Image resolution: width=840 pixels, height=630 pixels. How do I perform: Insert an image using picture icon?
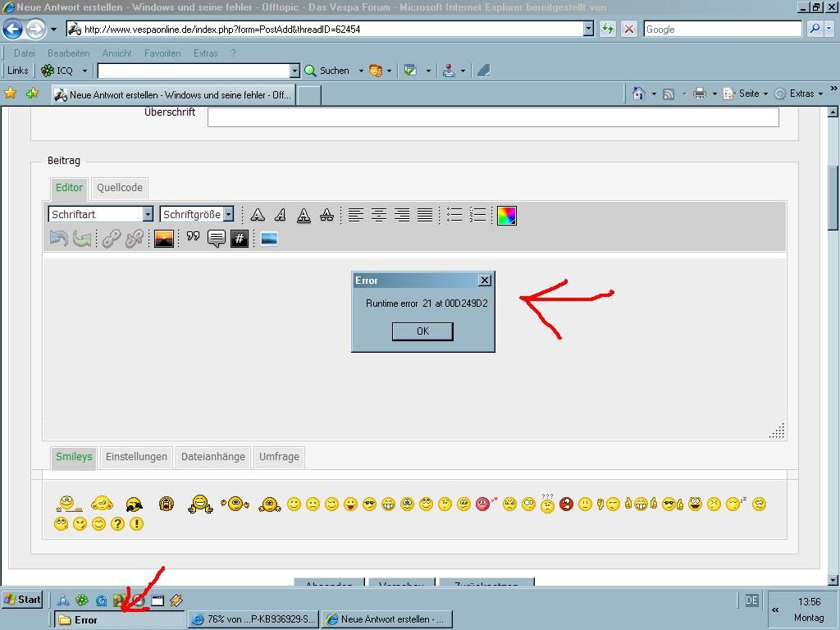[x=164, y=239]
